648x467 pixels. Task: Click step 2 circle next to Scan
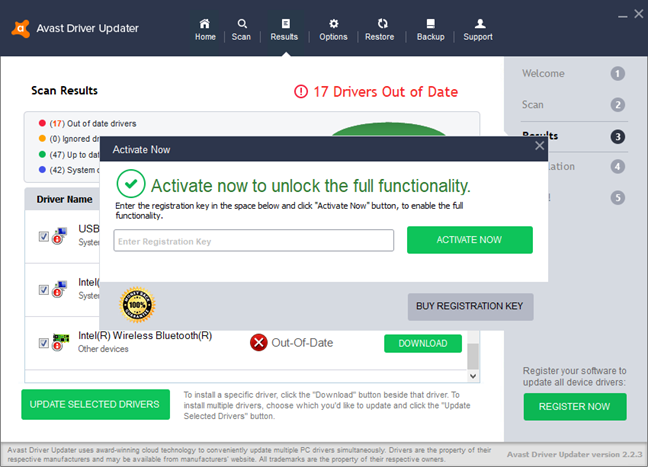pyautogui.click(x=618, y=105)
